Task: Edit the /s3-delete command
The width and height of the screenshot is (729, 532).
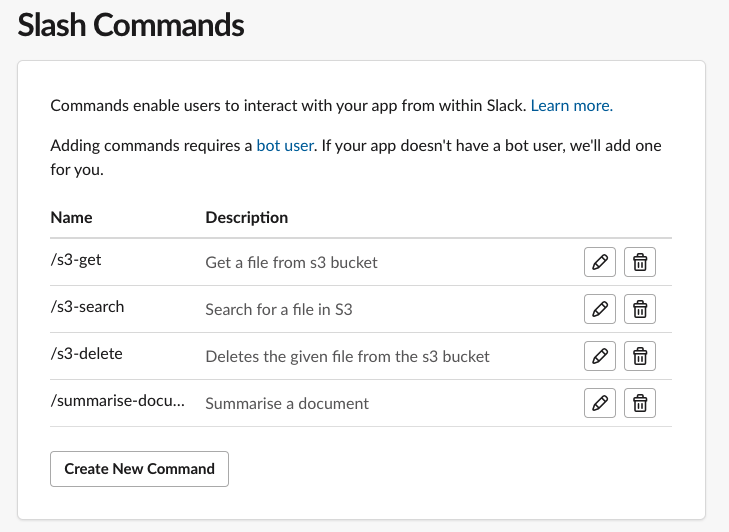Action: 599,356
